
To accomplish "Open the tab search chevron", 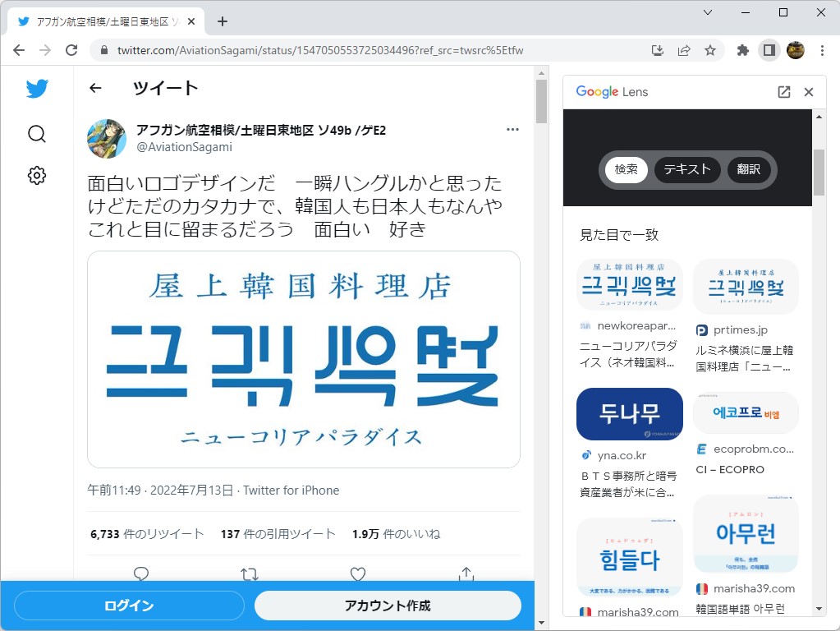I will coord(707,14).
